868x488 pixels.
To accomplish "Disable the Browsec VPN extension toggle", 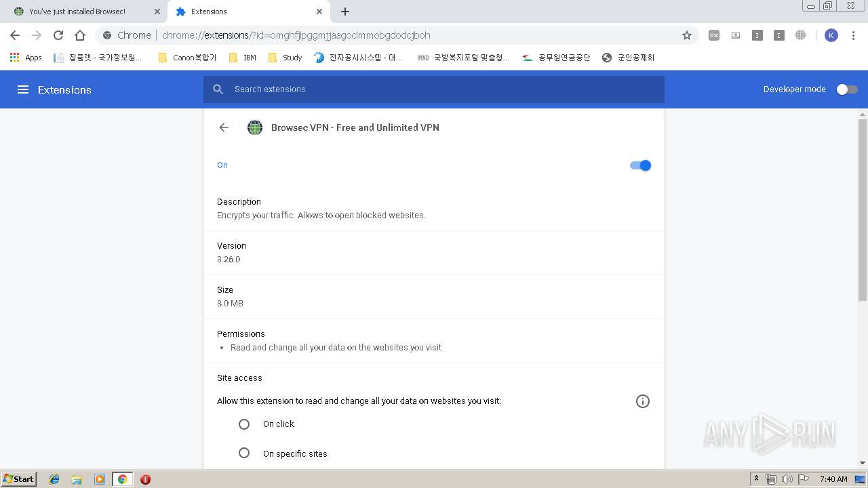I will click(x=640, y=165).
